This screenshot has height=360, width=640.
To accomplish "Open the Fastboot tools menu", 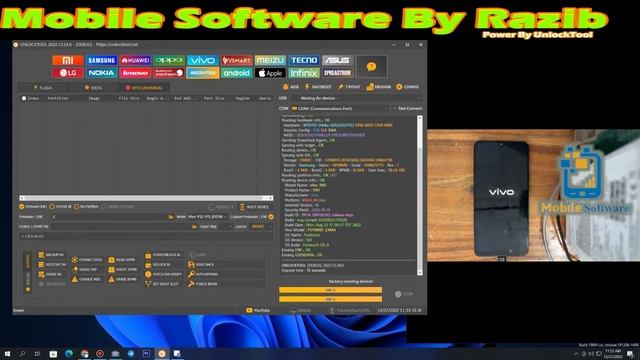I will pyautogui.click(x=318, y=87).
